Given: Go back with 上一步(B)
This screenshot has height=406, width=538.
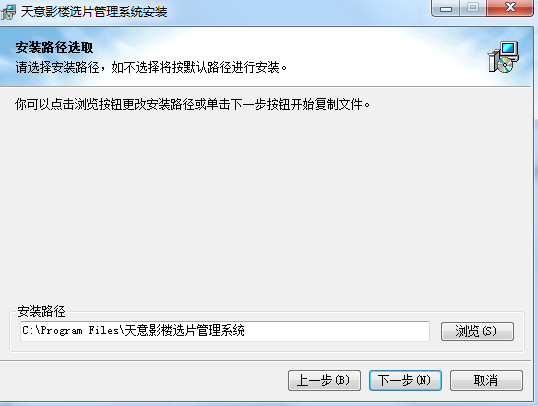Looking at the screenshot, I should (x=324, y=380).
